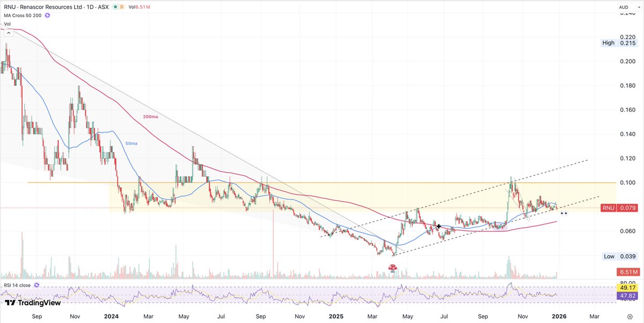Click the RNU Renascor Resources Ltd symbol title
The image size is (644, 323).
55,7
